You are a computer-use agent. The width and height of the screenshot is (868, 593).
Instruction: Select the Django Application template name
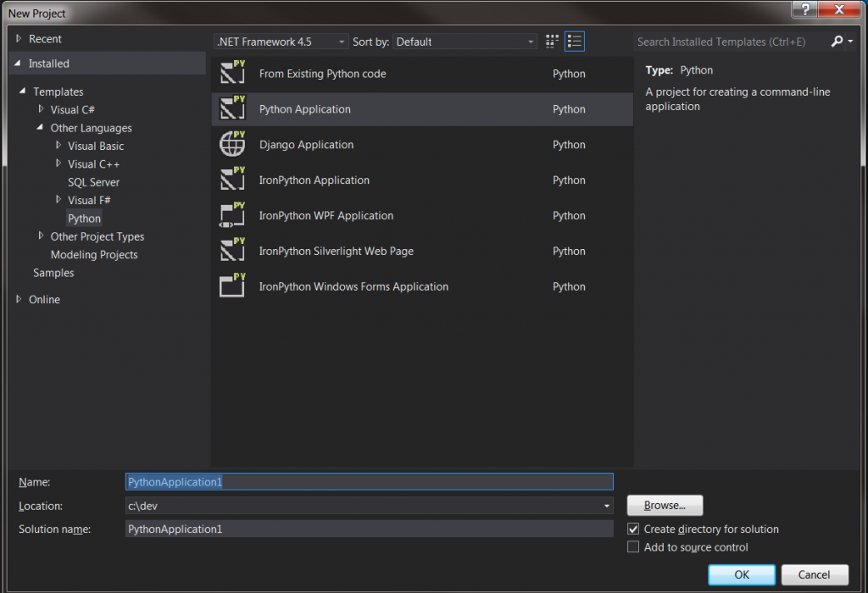point(306,144)
